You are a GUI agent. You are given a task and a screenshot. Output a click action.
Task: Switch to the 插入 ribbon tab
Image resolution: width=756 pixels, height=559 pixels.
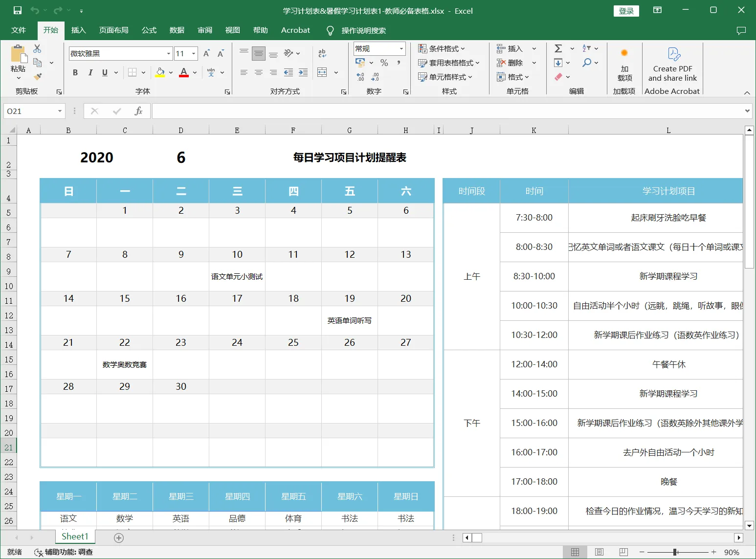click(x=79, y=30)
